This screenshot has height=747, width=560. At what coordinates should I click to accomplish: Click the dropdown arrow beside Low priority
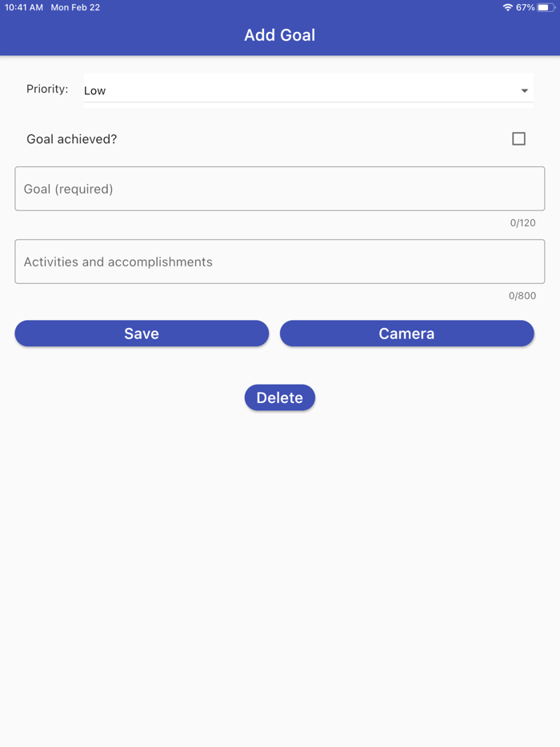(524, 90)
